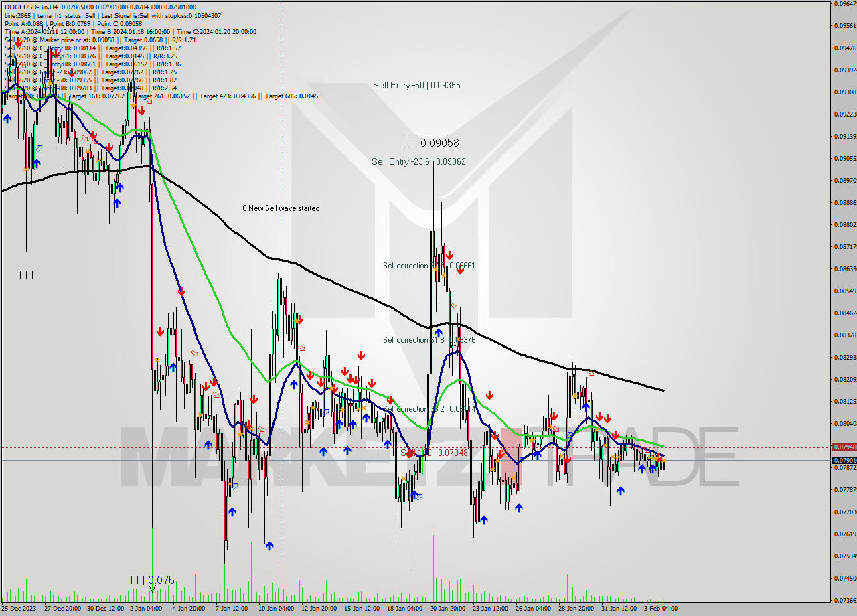The height and width of the screenshot is (616, 857).
Task: Click the '10 Jan 04:00' date label
Action: click(278, 608)
